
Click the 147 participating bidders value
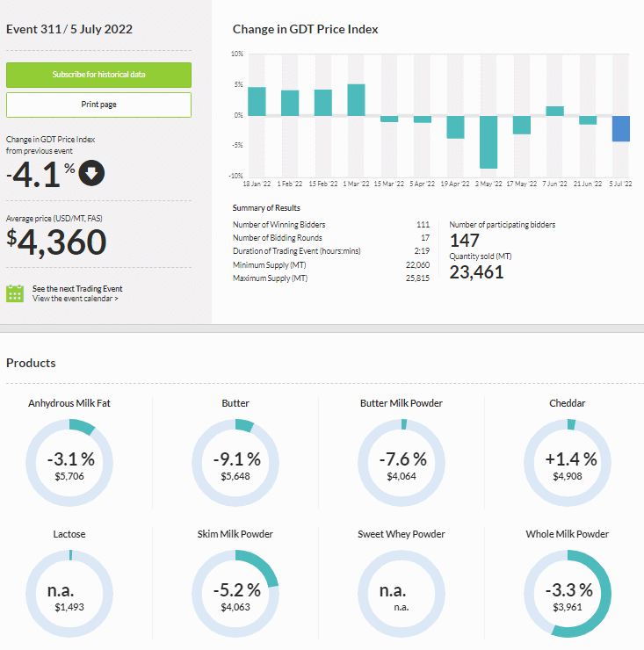[x=465, y=241]
